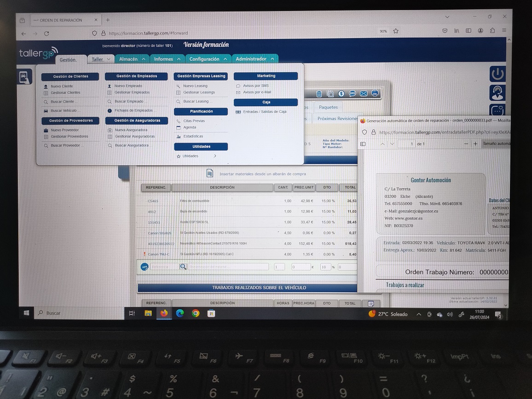Click the delivery note sheet icon by Insertar materiales
The height and width of the screenshot is (399, 532).
pyautogui.click(x=210, y=173)
